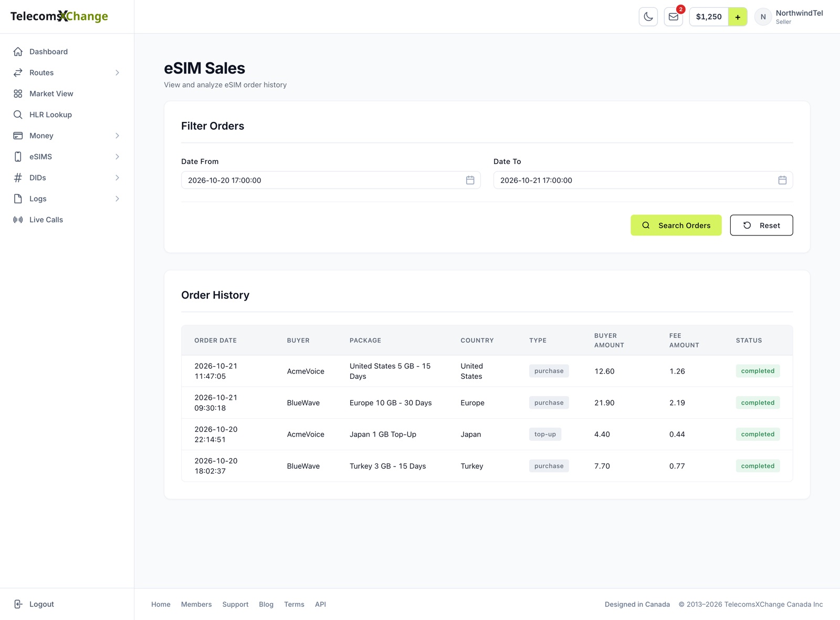Click the Routes arrows icon

(x=18, y=73)
